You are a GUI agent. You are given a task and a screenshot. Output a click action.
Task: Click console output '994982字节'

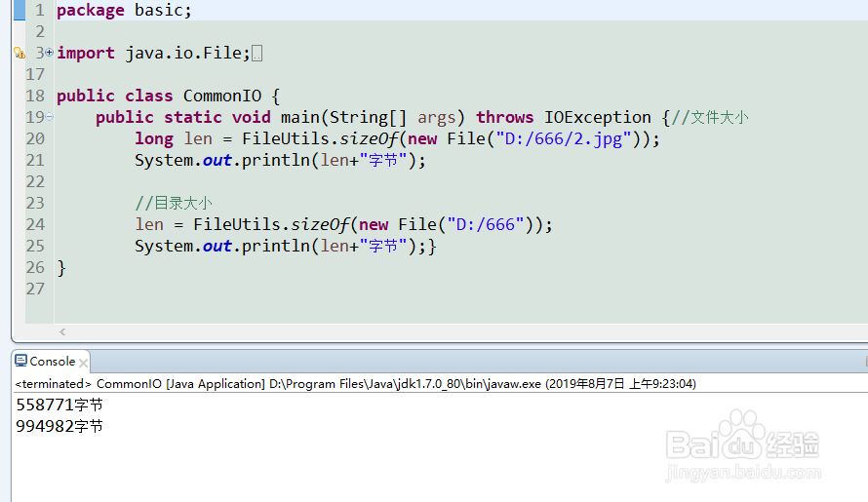click(59, 426)
